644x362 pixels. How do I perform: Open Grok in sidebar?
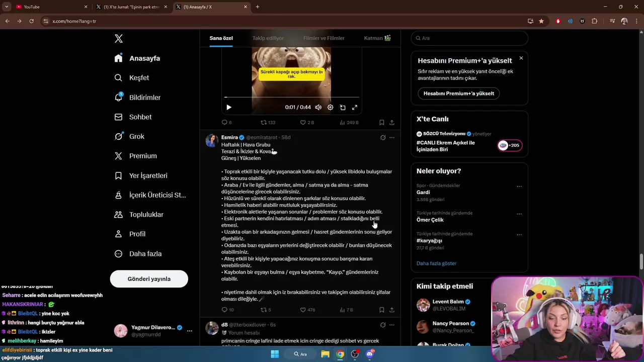(x=129, y=136)
